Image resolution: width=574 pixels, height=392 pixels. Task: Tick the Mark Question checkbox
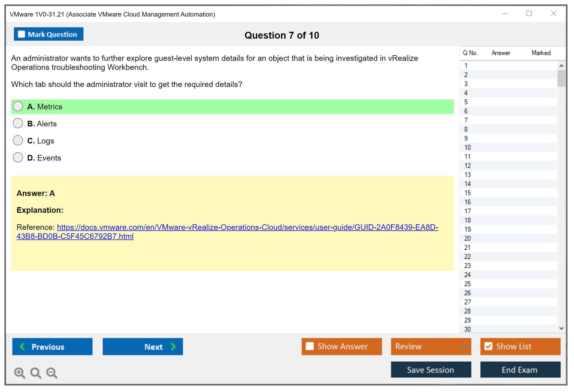click(21, 34)
